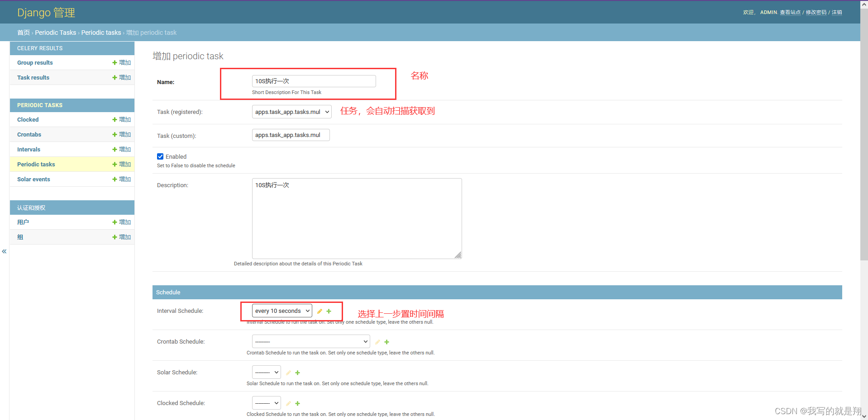
Task: Add a Task results entry via plus icon
Action: (x=121, y=78)
